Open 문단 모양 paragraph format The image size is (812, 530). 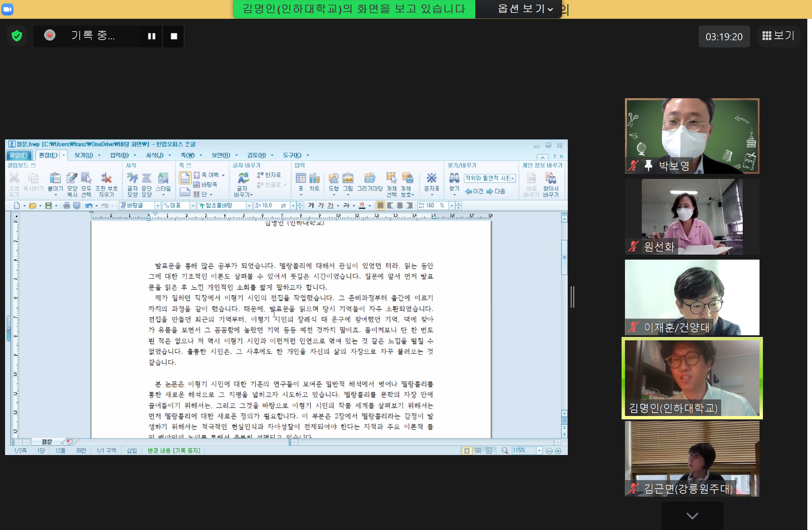(147, 185)
